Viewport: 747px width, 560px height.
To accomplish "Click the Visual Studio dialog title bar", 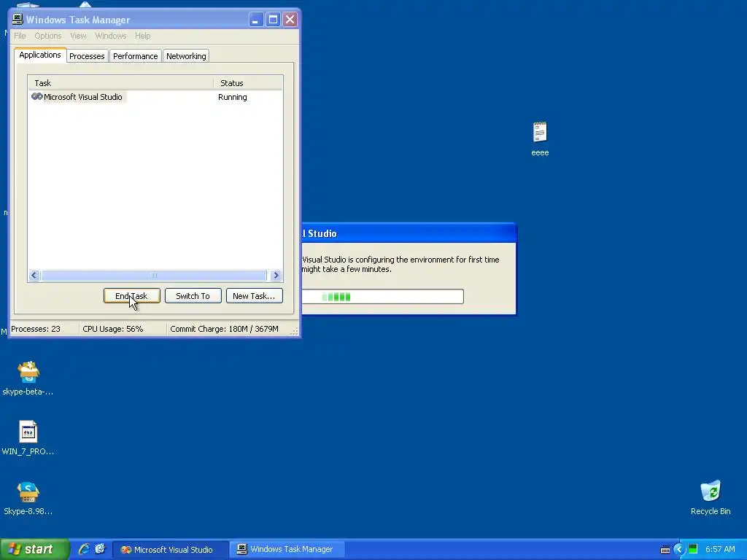I will (x=409, y=233).
